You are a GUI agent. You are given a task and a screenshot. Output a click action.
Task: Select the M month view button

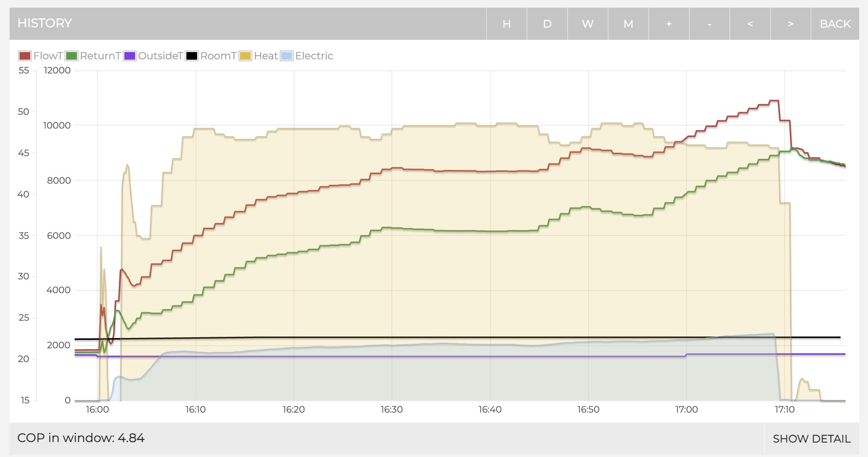pos(628,24)
